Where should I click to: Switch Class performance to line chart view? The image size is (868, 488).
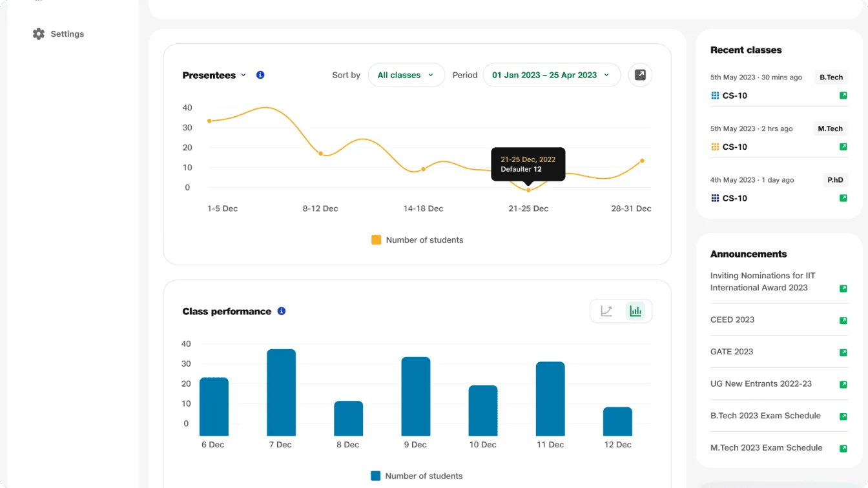(x=606, y=311)
